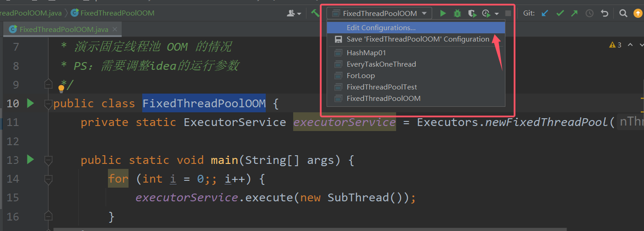
Task: Start debugging with the bug icon
Action: point(457,14)
